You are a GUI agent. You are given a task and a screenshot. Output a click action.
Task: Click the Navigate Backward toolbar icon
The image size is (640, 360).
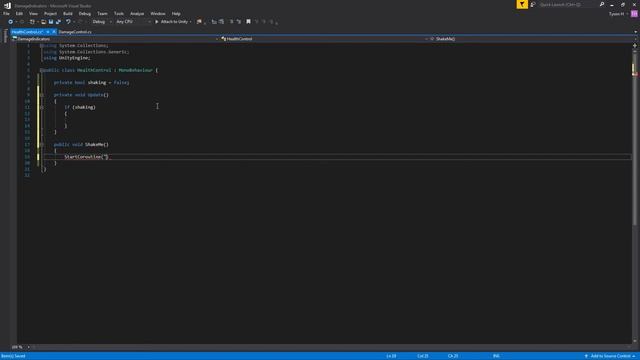(10, 22)
